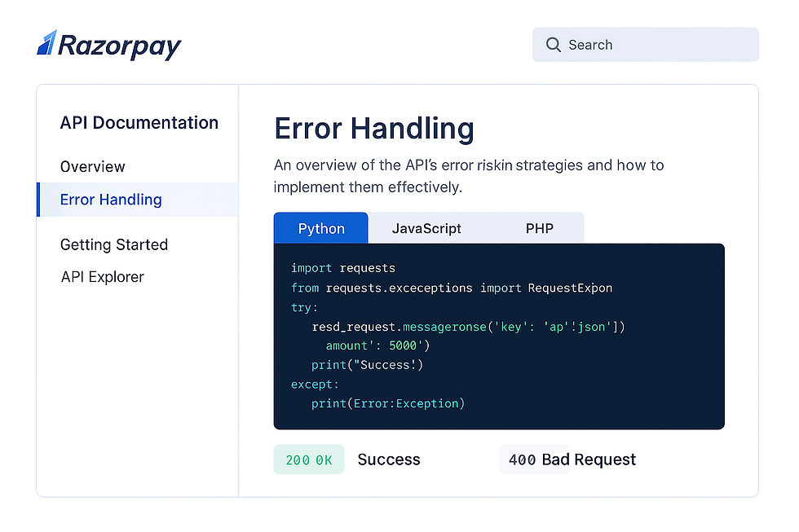Click the search magnifier icon
This screenshot has width=799, height=532.
[x=554, y=45]
